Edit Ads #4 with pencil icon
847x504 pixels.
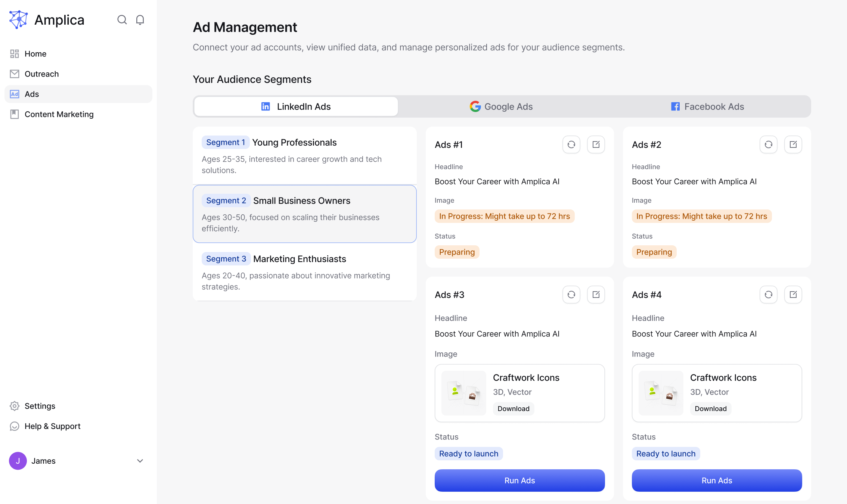click(793, 295)
